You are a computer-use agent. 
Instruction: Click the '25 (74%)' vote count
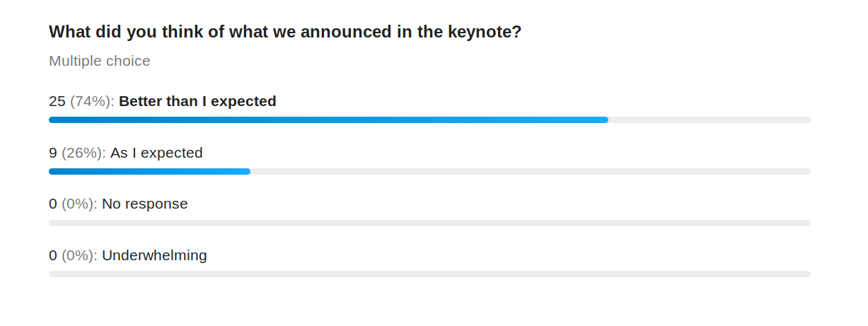[x=81, y=101]
